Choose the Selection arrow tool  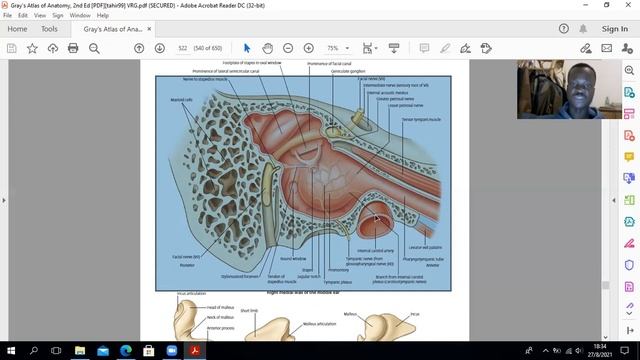[x=247, y=48]
